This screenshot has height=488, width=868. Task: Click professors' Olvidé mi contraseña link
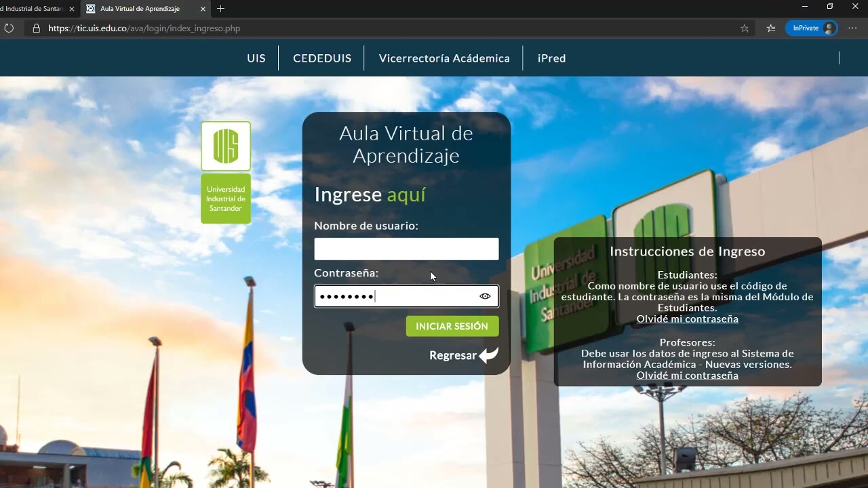tap(687, 375)
